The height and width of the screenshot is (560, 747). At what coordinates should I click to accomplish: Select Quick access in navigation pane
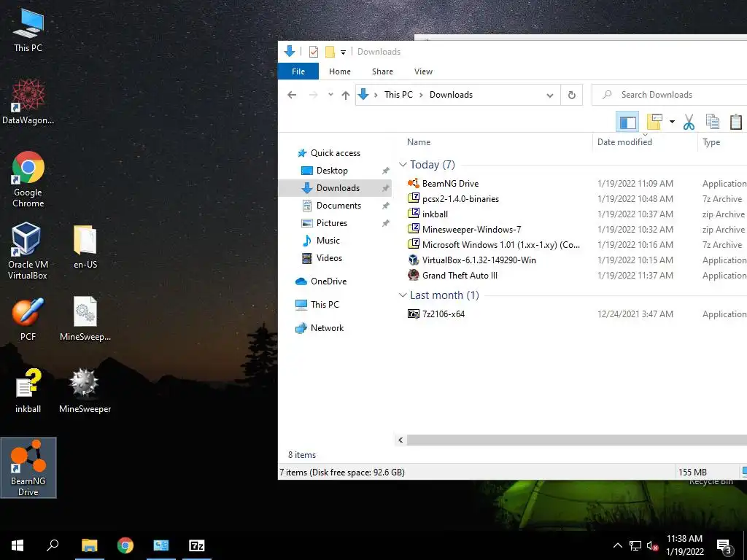pyautogui.click(x=336, y=153)
